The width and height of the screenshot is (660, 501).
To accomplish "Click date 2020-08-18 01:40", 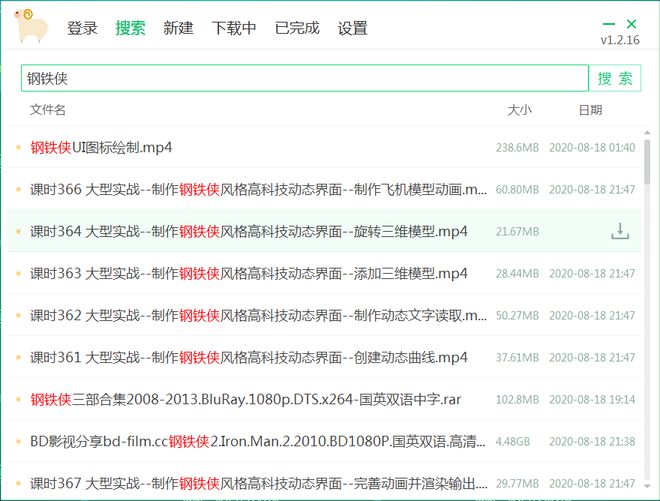I will coord(592,148).
